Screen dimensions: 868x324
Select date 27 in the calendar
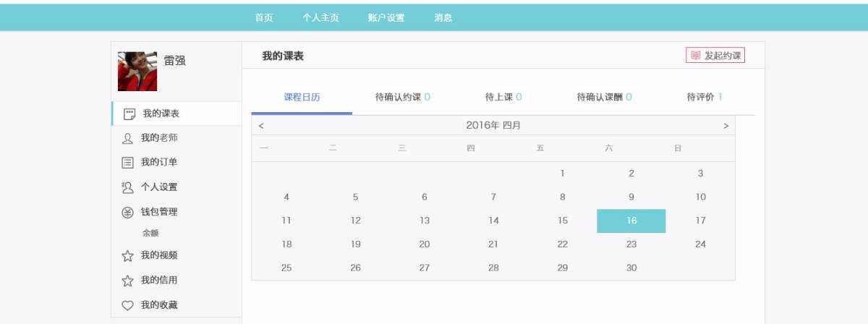point(425,268)
